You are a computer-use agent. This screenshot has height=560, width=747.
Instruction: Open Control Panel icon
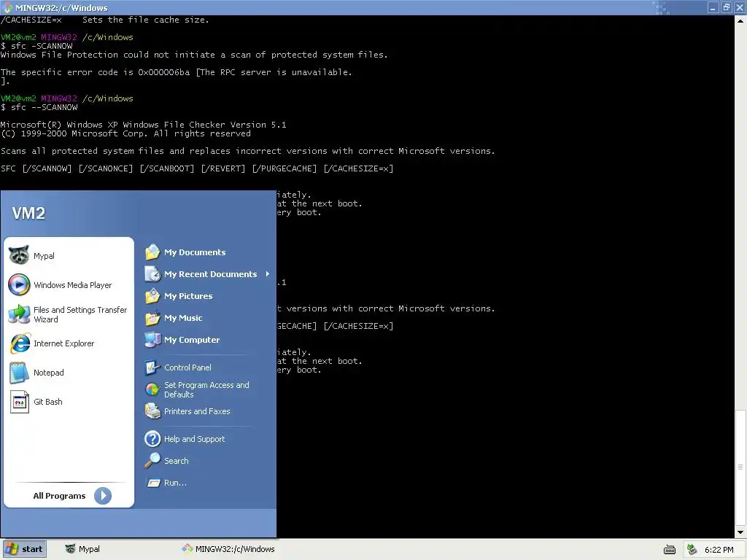[152, 367]
